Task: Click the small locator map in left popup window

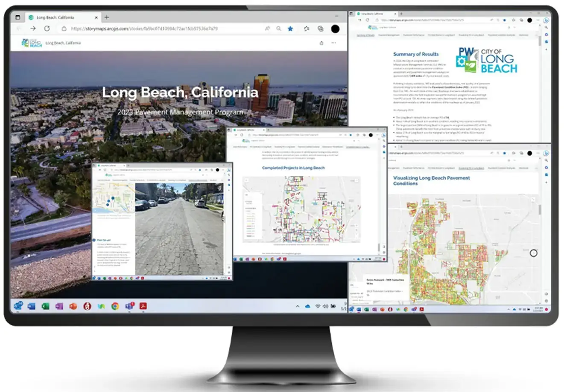Action: tap(114, 198)
